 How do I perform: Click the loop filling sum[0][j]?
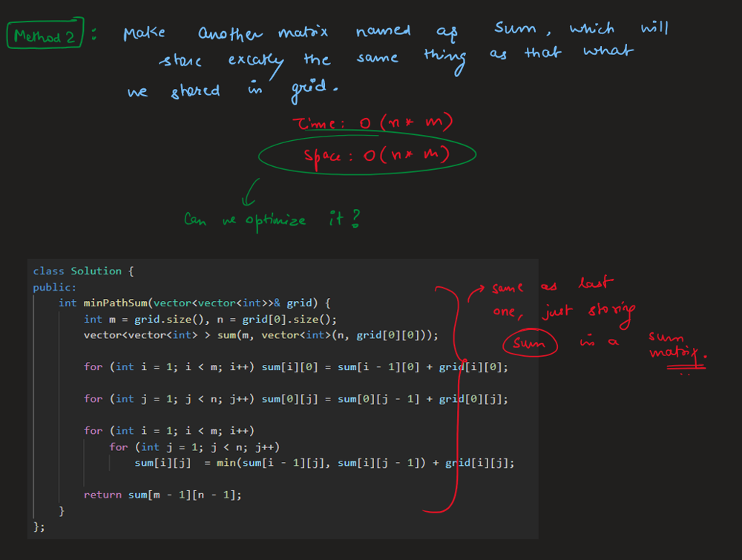(x=295, y=399)
